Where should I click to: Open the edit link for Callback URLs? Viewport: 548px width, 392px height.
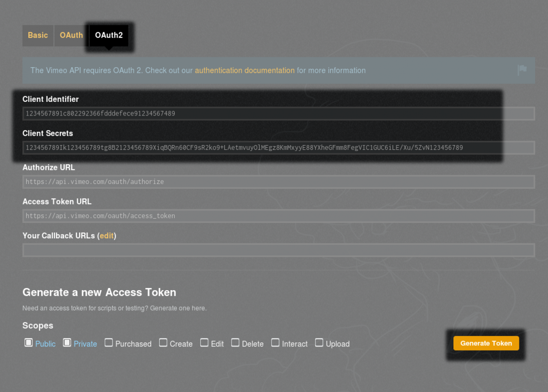pyautogui.click(x=107, y=236)
